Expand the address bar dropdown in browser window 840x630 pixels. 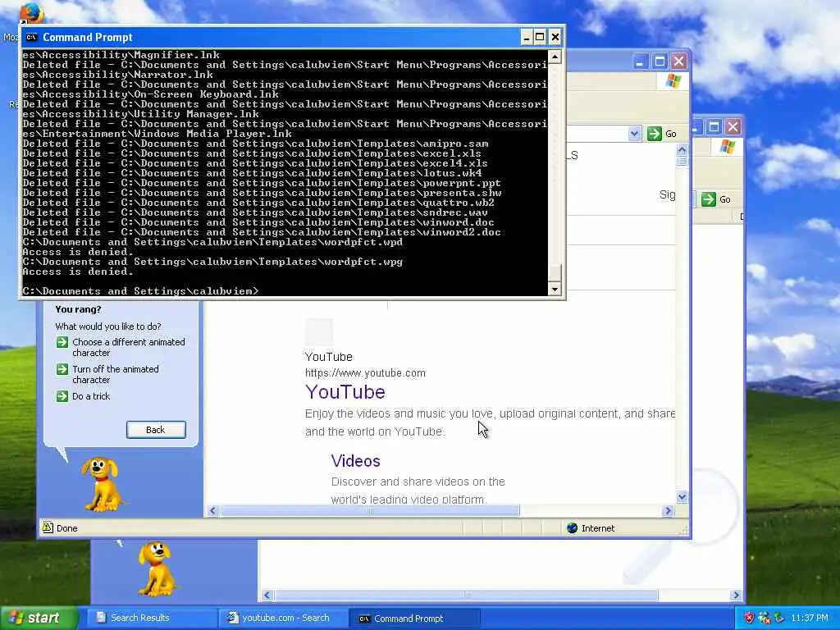pos(634,134)
